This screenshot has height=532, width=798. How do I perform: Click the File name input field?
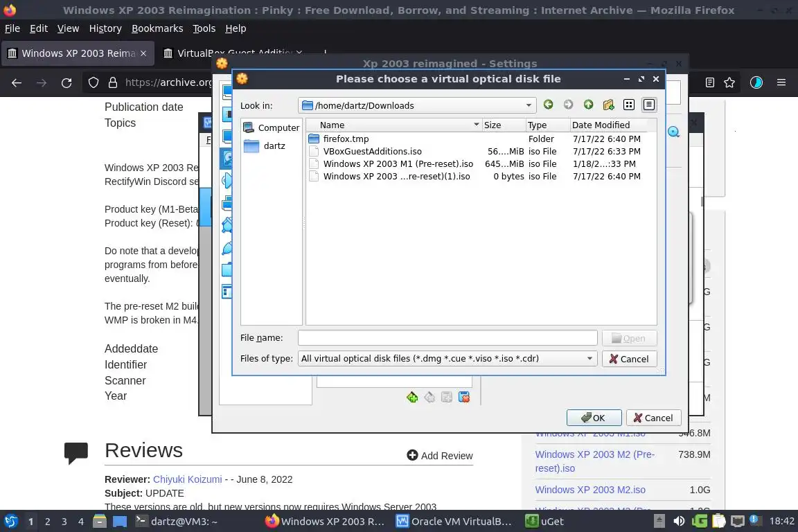click(447, 338)
